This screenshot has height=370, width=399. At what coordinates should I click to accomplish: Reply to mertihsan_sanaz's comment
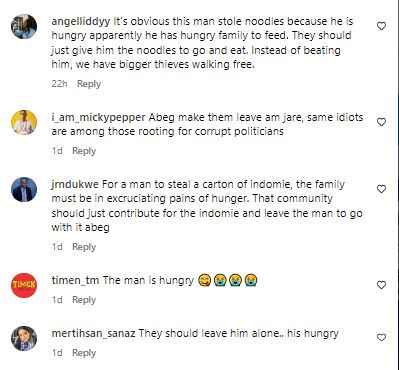(84, 353)
